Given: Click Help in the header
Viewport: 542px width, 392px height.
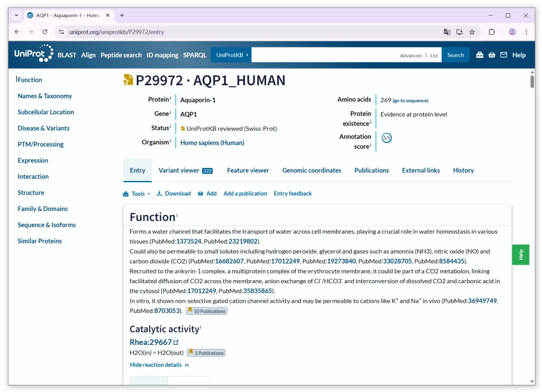Looking at the screenshot, I should point(519,55).
